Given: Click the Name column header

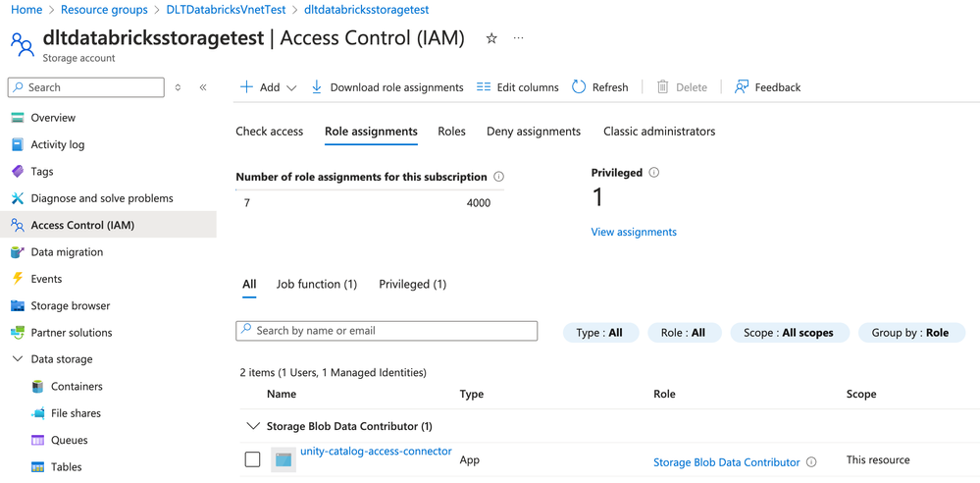Looking at the screenshot, I should click(x=282, y=395).
